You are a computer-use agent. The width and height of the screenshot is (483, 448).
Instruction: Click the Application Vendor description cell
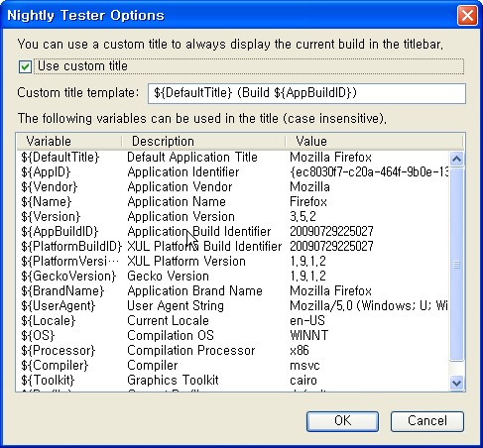click(x=180, y=186)
